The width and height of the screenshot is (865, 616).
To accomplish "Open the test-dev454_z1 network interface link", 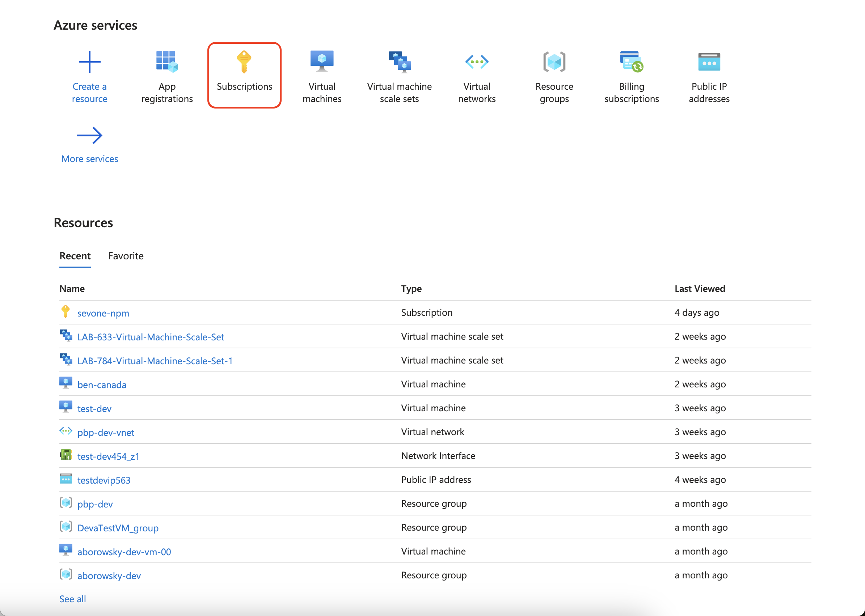I will 108,457.
